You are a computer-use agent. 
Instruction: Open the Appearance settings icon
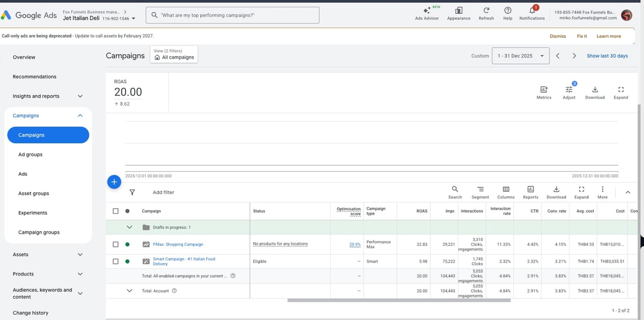click(459, 10)
